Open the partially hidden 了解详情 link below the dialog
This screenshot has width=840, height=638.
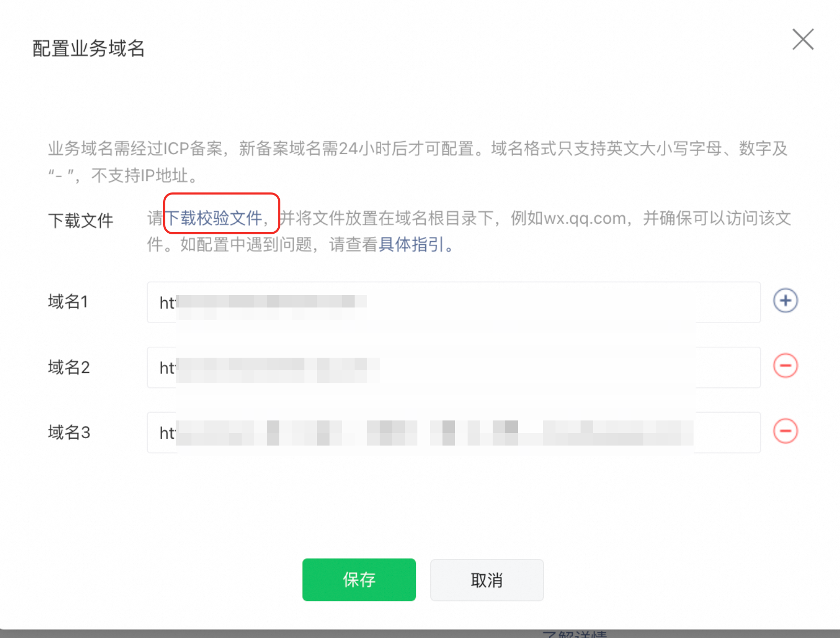574,634
